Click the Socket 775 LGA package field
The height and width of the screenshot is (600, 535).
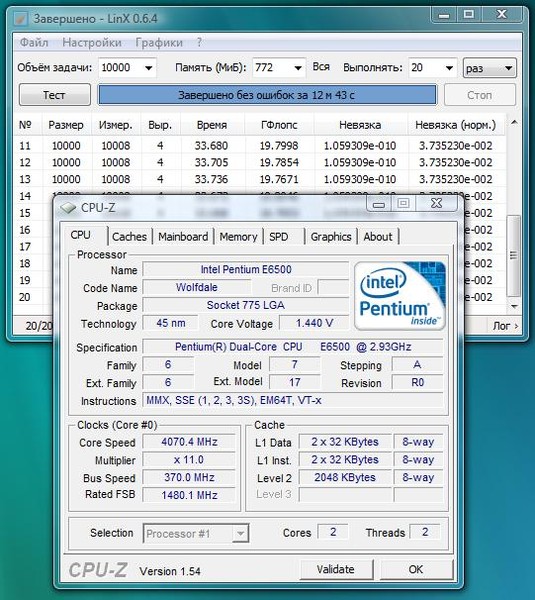tap(246, 305)
